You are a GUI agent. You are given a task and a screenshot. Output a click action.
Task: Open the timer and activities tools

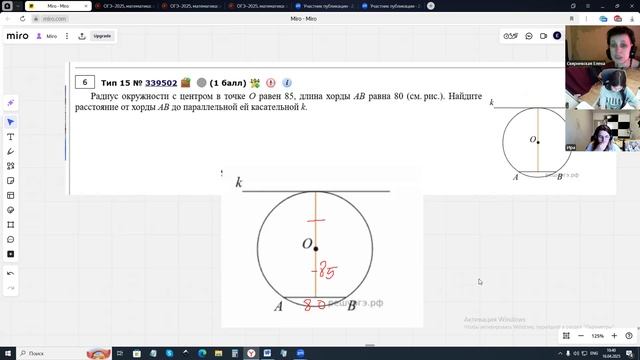coord(511,36)
